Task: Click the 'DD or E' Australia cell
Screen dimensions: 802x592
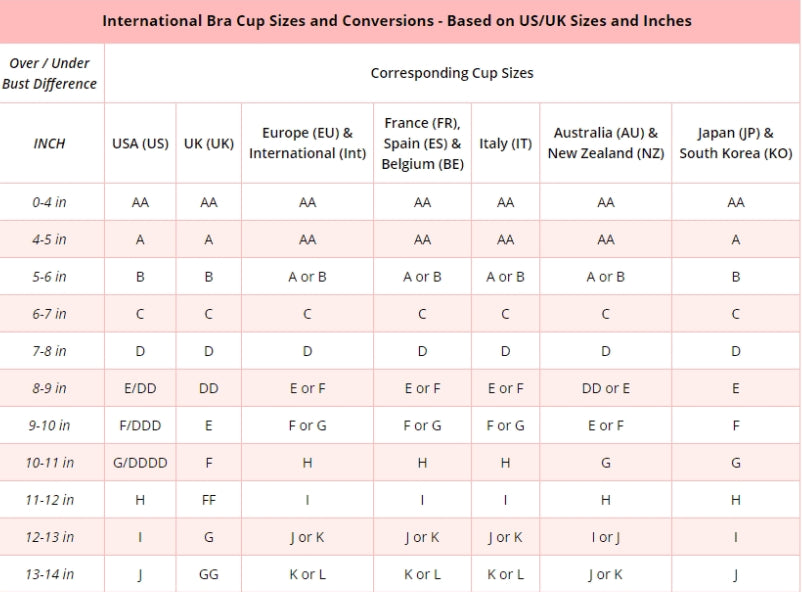Action: click(606, 388)
